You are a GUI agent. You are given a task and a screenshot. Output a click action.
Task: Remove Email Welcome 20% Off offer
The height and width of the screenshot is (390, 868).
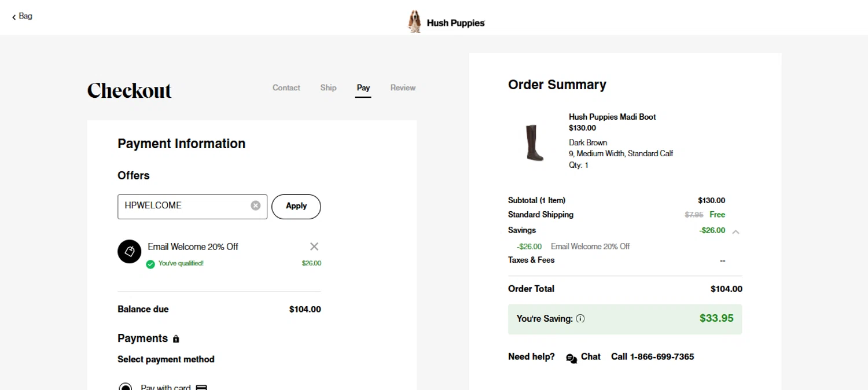pos(314,246)
